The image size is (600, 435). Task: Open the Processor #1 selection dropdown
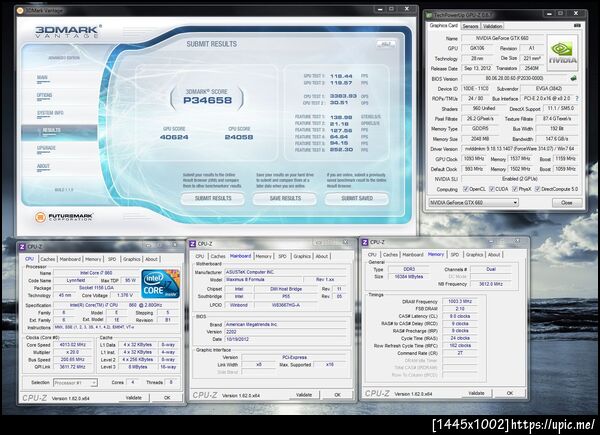75,383
